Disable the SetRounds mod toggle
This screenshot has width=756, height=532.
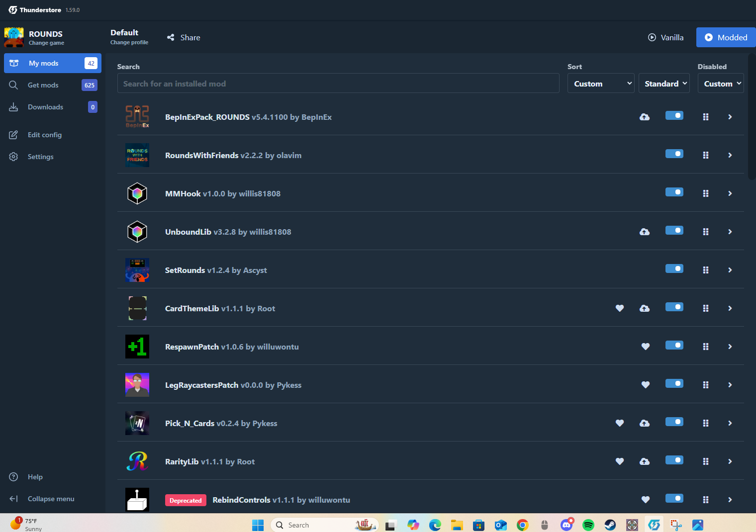click(674, 268)
